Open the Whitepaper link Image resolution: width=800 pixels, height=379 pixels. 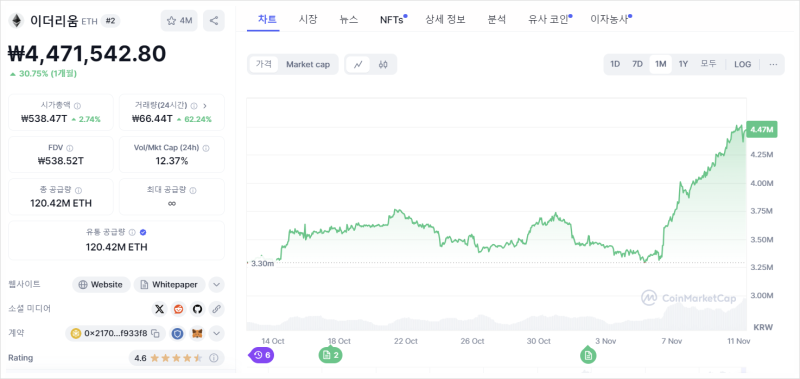[169, 285]
